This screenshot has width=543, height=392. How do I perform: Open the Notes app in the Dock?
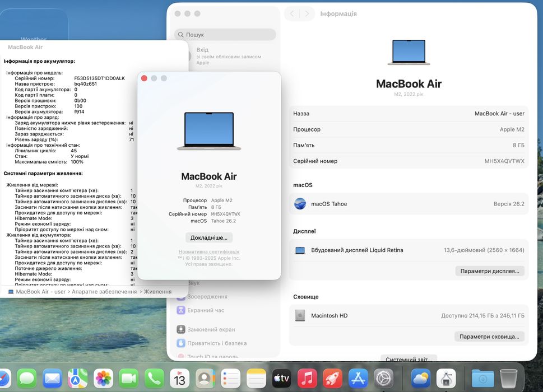256,379
